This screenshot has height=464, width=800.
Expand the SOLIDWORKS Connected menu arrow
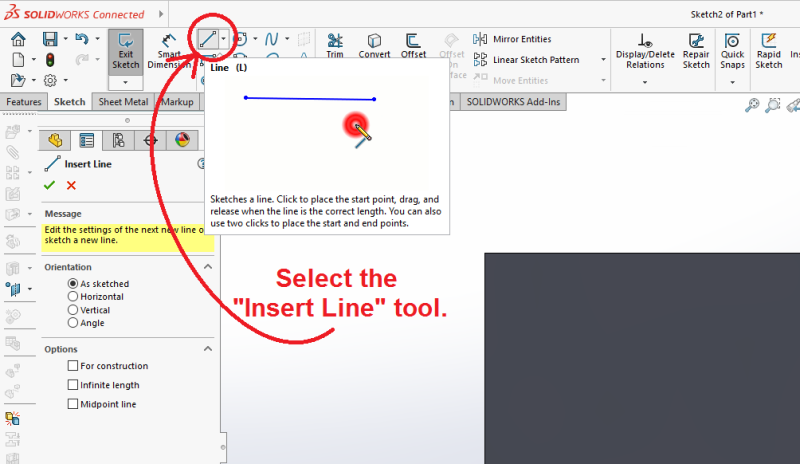pyautogui.click(x=161, y=14)
